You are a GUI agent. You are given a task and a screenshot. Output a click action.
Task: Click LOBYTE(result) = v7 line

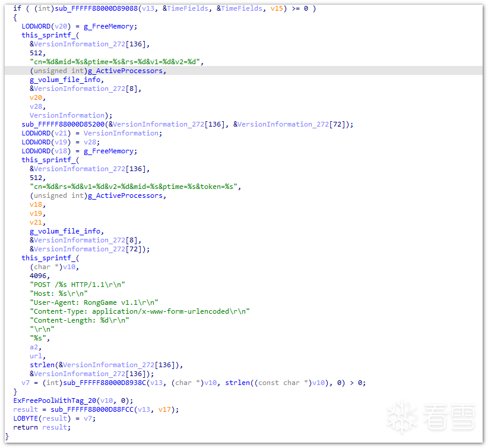tap(55, 418)
